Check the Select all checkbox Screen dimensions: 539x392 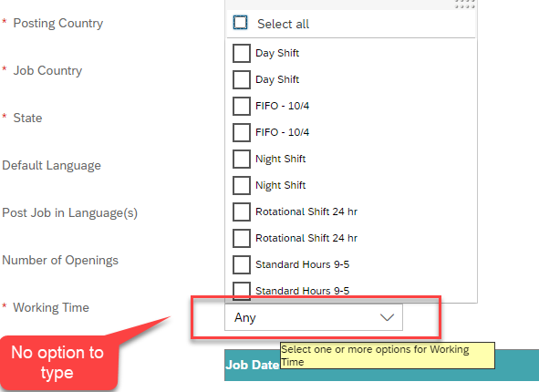point(240,23)
